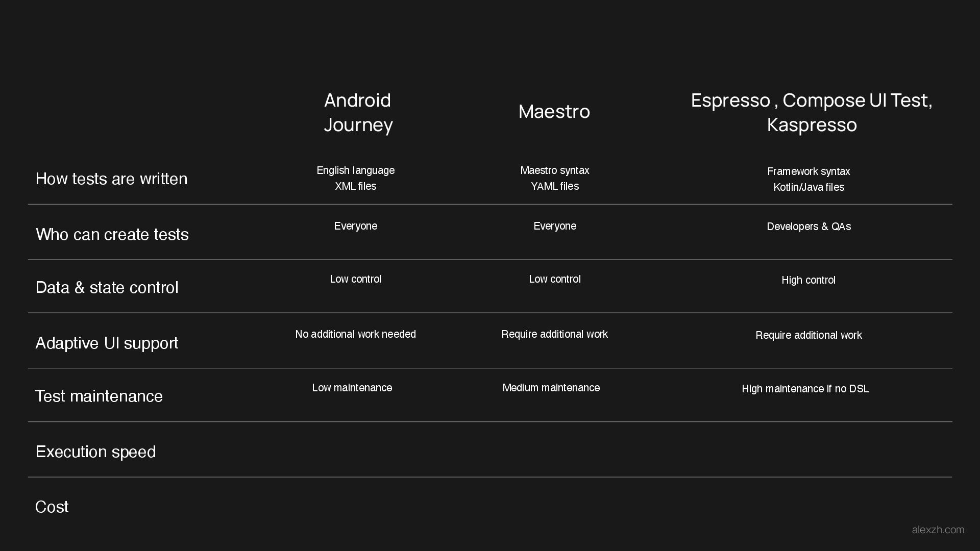
Task: Select the 'Medium maintenance' cell
Action: (551, 388)
